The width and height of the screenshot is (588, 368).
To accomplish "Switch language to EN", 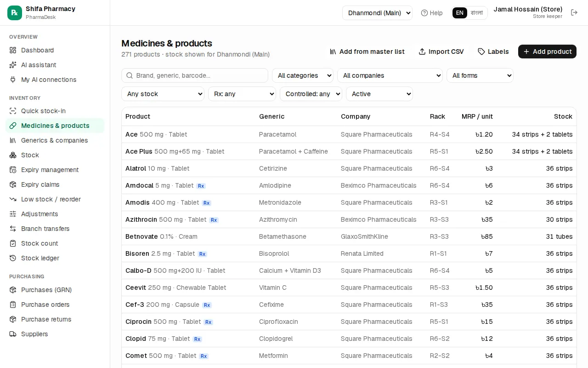I will (x=460, y=13).
